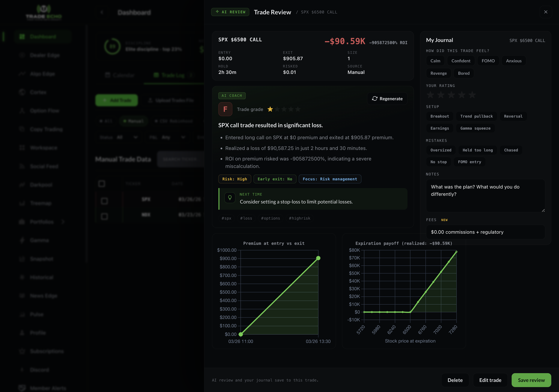Click into the journal Notes text area
Image resolution: width=559 pixels, height=392 pixels.
(485, 196)
